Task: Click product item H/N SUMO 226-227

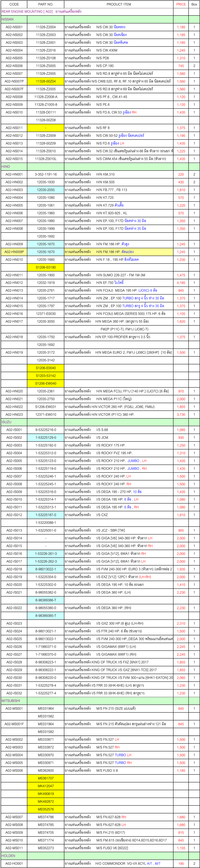Action: [x=119, y=275]
